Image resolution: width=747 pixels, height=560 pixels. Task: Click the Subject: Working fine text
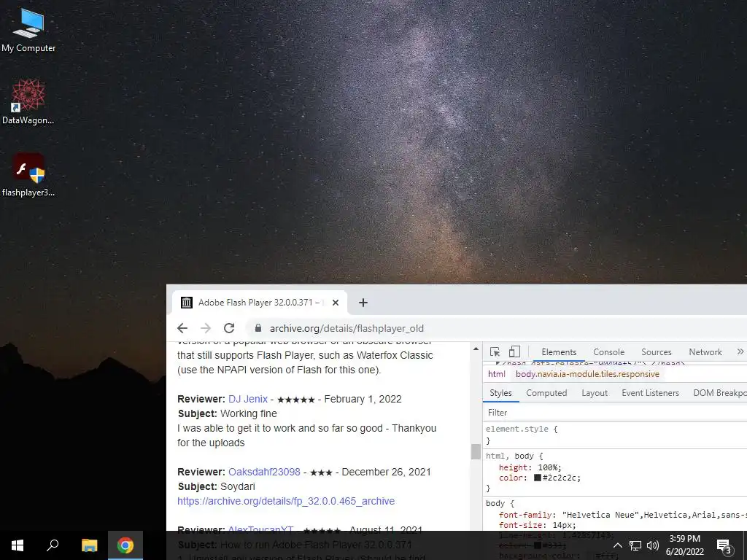tap(228, 413)
